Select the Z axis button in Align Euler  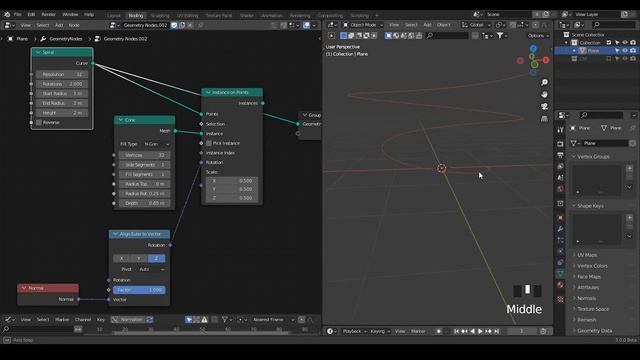tap(156, 258)
